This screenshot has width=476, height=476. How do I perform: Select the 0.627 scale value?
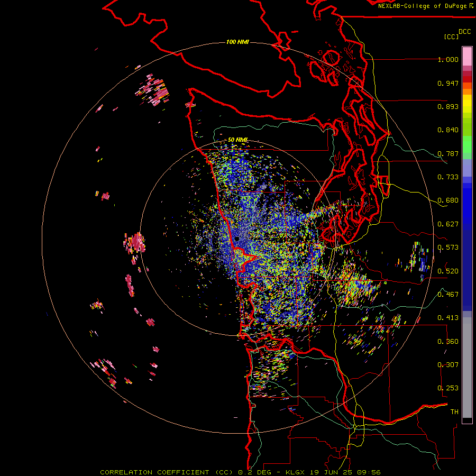(448, 224)
